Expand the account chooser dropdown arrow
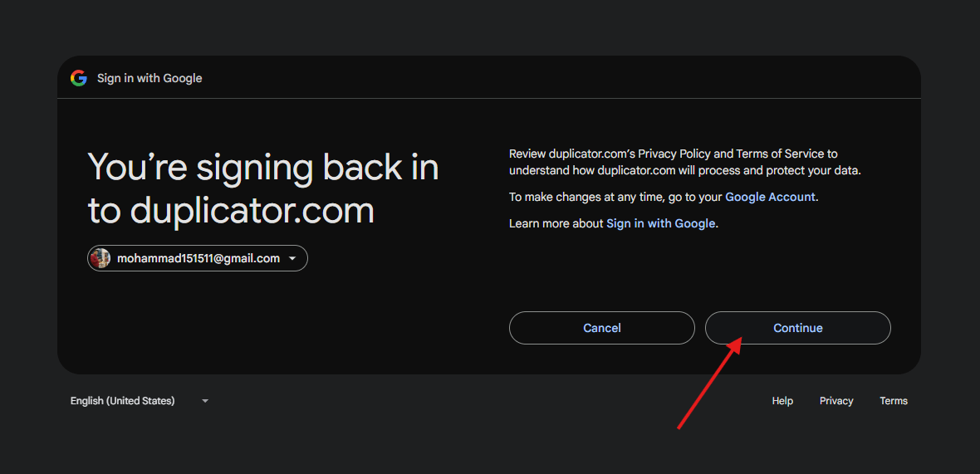The width and height of the screenshot is (980, 474). point(292,258)
